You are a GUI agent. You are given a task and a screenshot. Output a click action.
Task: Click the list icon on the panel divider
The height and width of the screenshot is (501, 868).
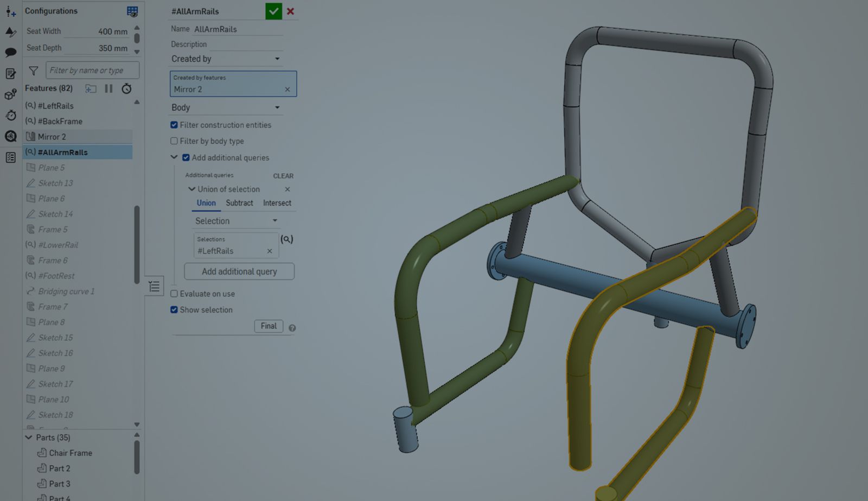pos(154,285)
